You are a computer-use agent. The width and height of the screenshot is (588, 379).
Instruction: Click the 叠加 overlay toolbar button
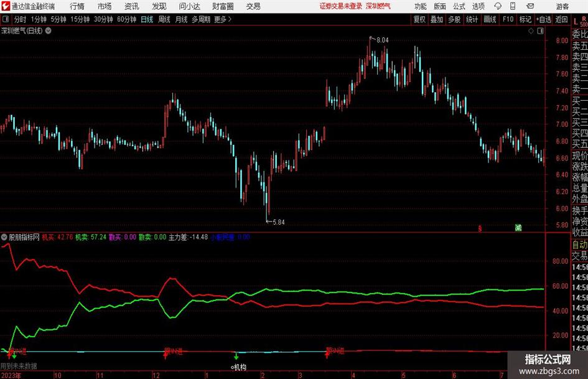pos(437,19)
